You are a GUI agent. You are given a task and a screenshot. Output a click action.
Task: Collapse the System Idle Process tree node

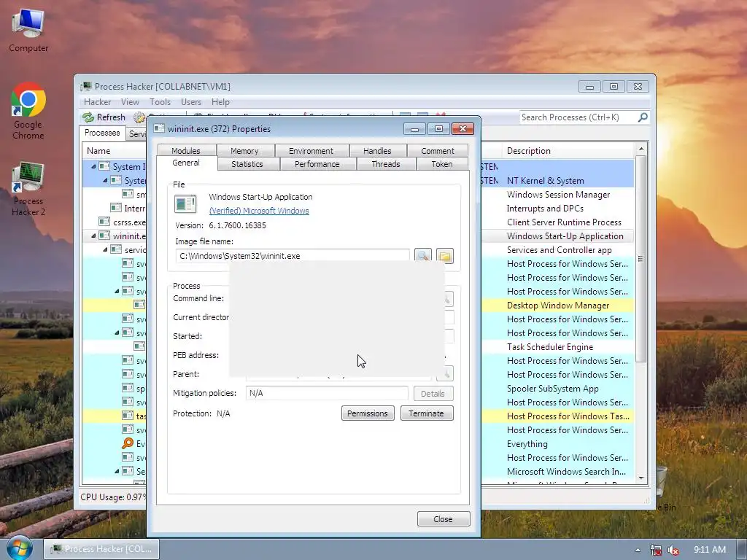(93, 167)
